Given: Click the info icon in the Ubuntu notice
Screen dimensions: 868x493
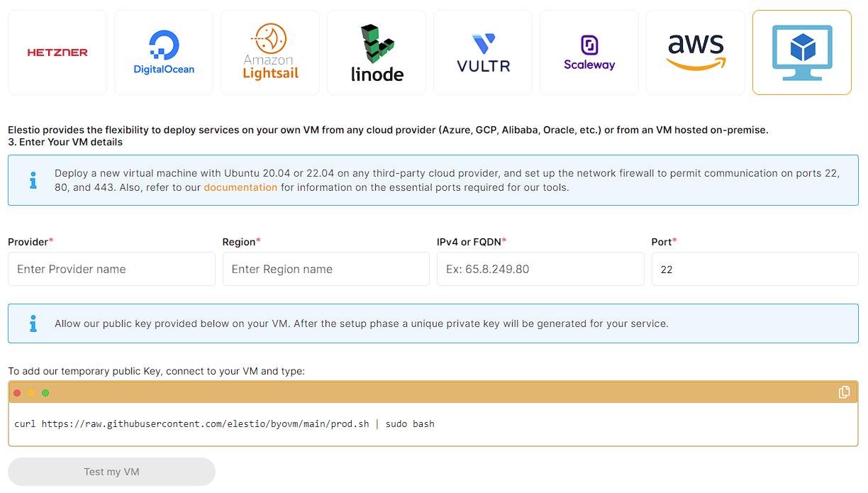Looking at the screenshot, I should click(33, 180).
